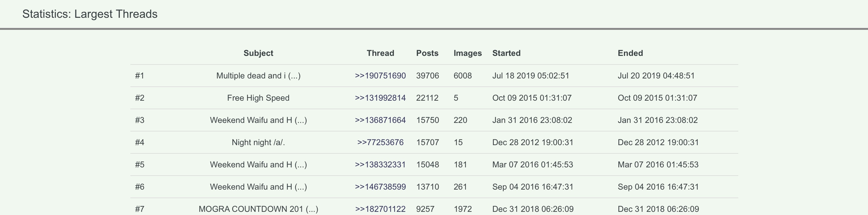Click started date Oct 09 2015 01:31:07

[532, 98]
